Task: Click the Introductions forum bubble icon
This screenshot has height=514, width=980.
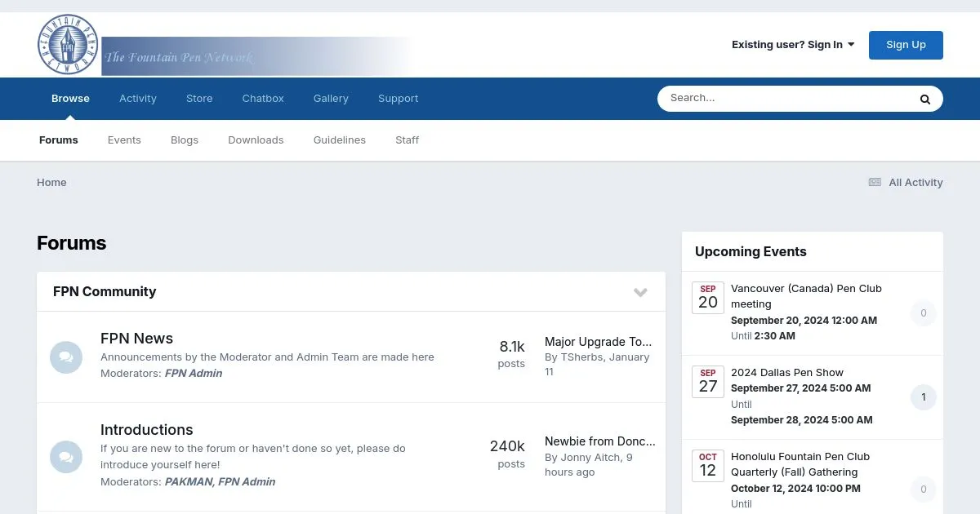Action: click(x=66, y=457)
